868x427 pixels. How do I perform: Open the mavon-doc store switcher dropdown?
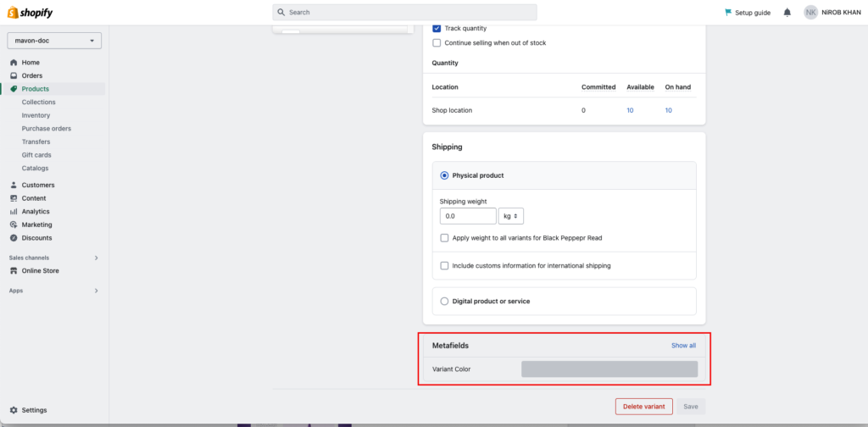pyautogui.click(x=54, y=41)
